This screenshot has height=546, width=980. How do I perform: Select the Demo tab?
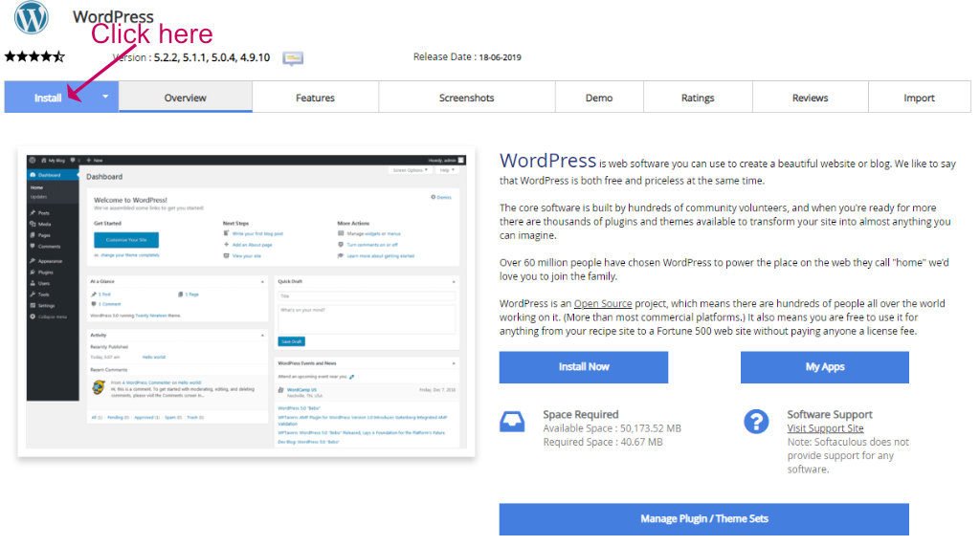599,98
